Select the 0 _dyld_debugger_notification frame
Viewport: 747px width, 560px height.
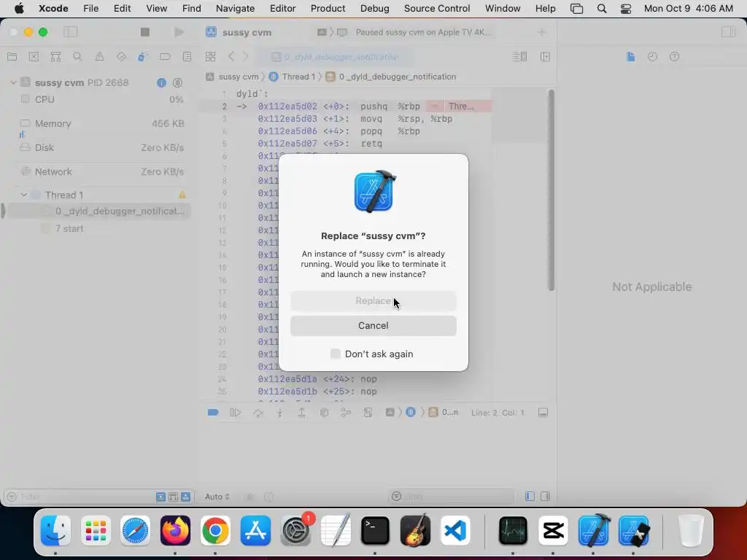(x=99, y=211)
